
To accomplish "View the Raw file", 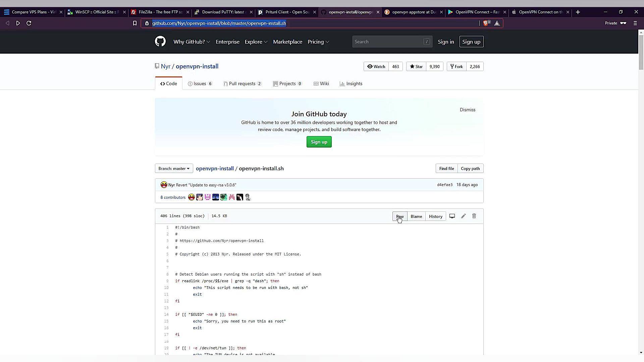I will pos(400,217).
